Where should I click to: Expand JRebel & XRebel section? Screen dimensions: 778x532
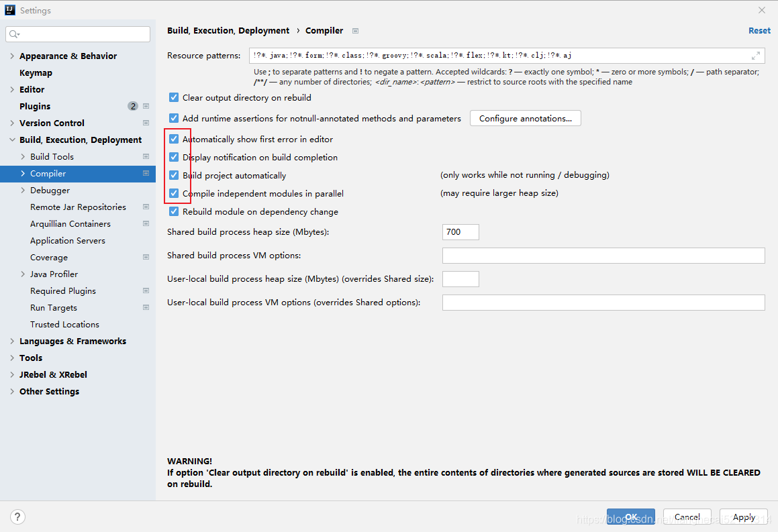[12, 375]
